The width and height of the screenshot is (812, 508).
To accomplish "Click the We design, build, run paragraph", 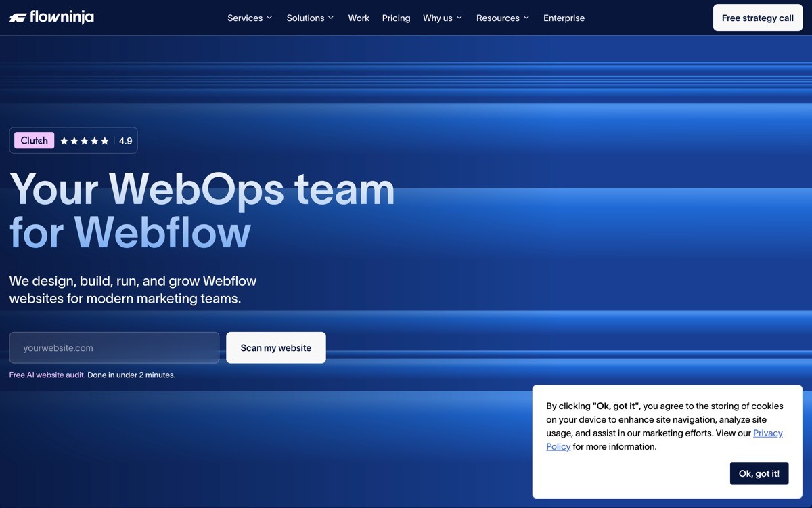I will coord(133,289).
